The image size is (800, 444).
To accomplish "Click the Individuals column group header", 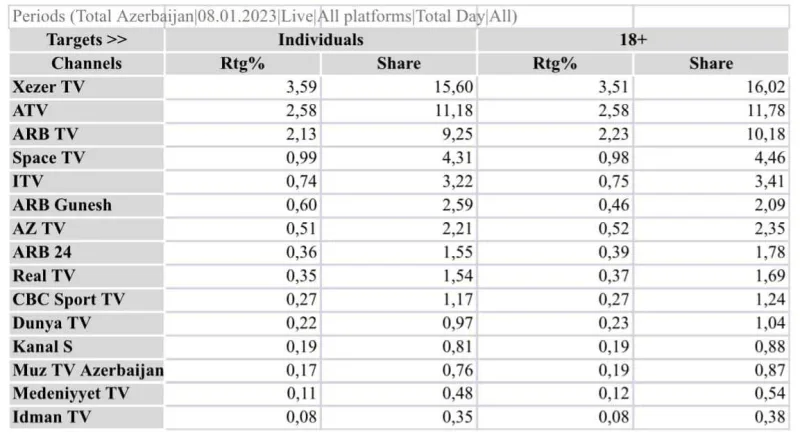I will click(x=320, y=40).
